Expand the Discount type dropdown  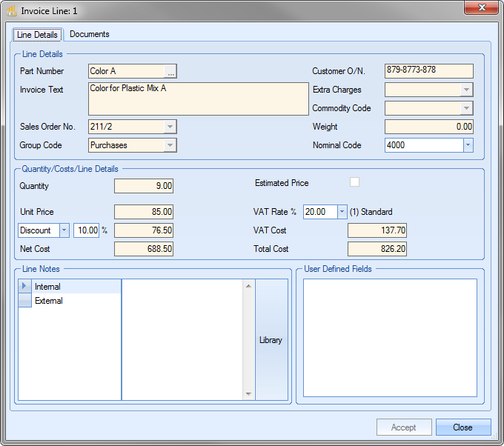point(64,230)
